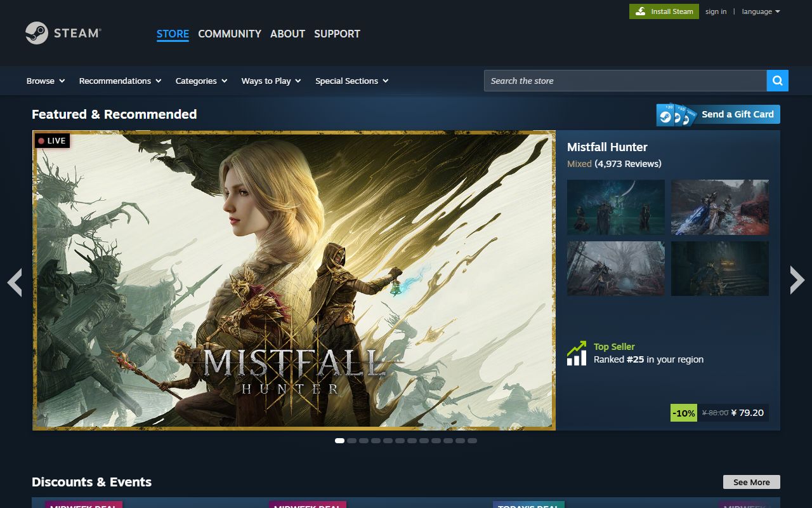Click Send a Gift Card button
Screen dimensions: 812x508
[718, 114]
